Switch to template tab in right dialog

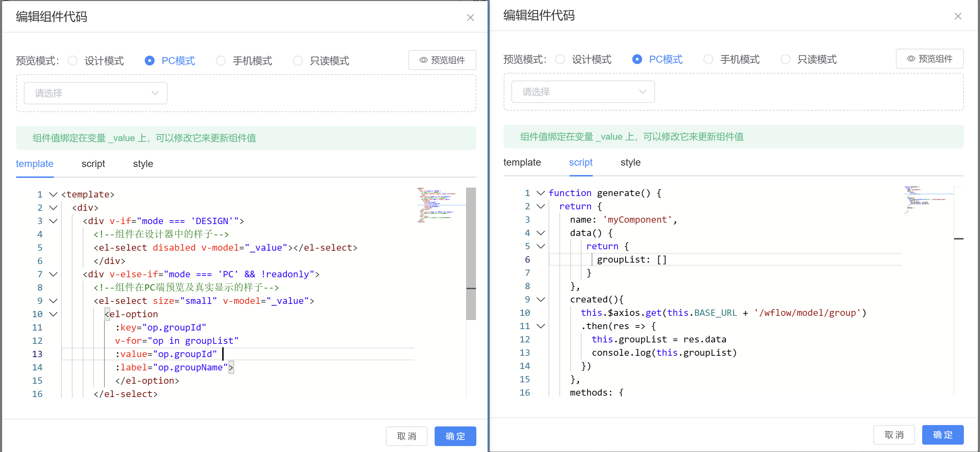(522, 162)
